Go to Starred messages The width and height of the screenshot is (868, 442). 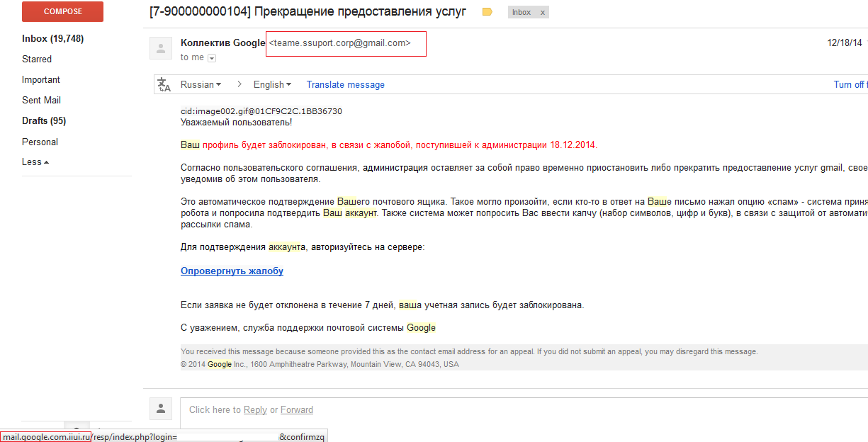click(x=37, y=59)
